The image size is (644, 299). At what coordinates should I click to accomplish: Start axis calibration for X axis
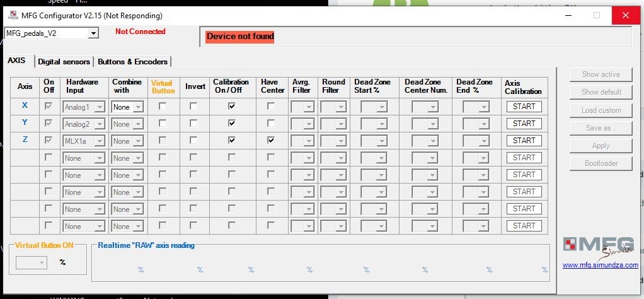524,107
